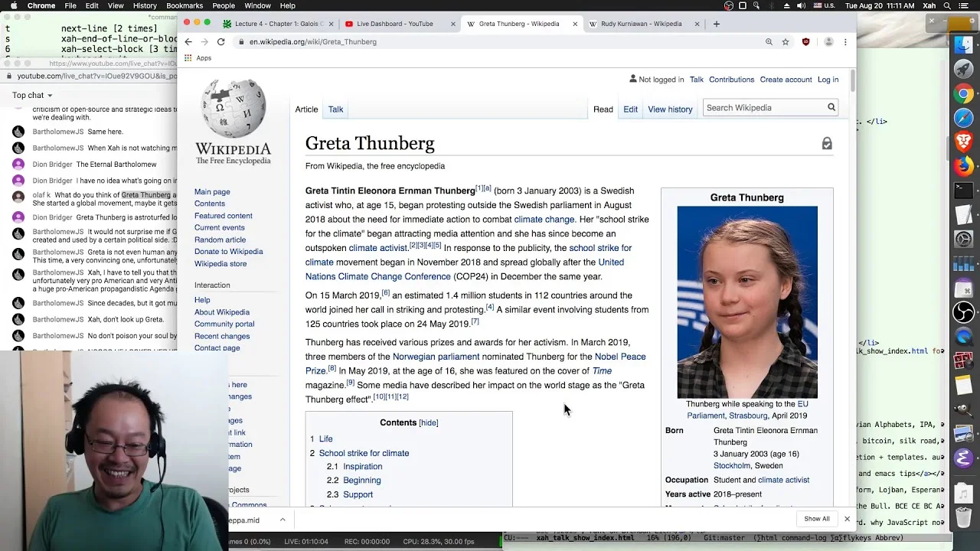Open the View history tab

click(670, 109)
